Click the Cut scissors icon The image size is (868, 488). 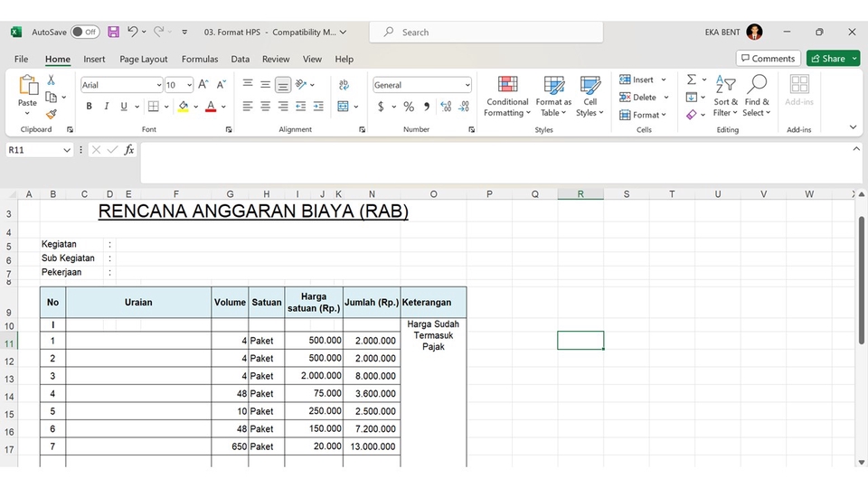click(51, 80)
